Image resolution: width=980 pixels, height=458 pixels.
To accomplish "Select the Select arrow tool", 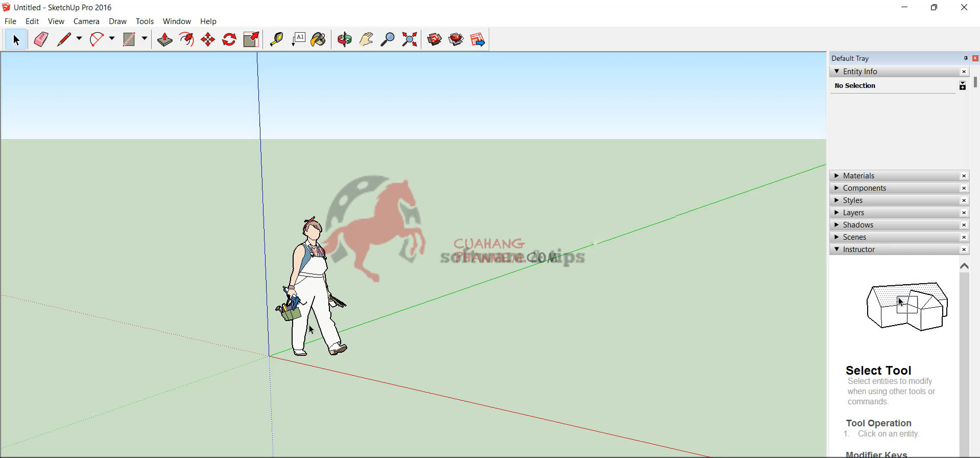I will tap(16, 39).
